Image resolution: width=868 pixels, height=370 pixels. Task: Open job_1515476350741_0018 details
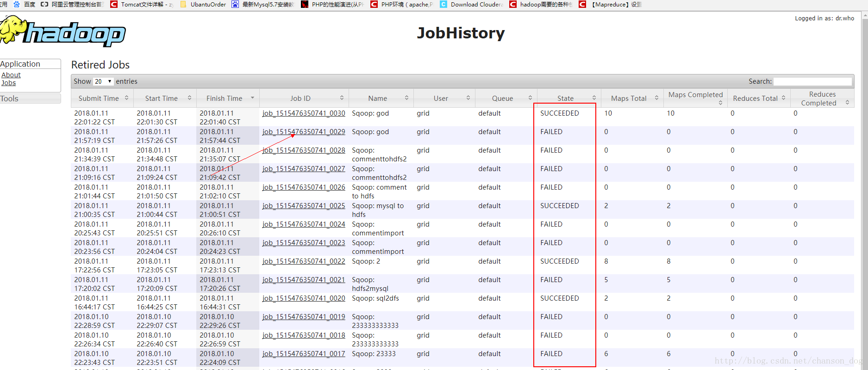coord(304,335)
